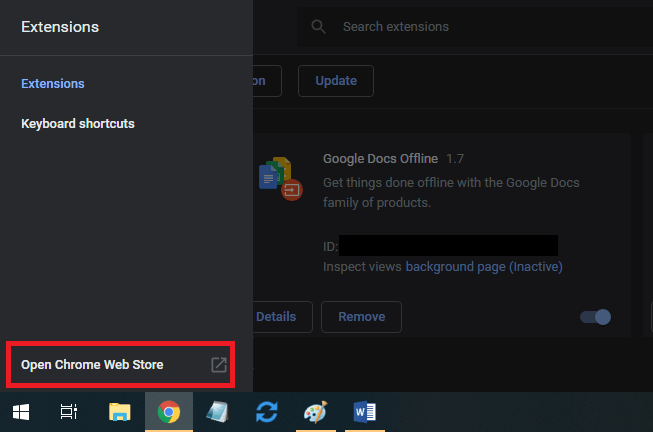Image resolution: width=653 pixels, height=432 pixels.
Task: Remove the Google Docs Offline extension
Action: pyautogui.click(x=361, y=317)
